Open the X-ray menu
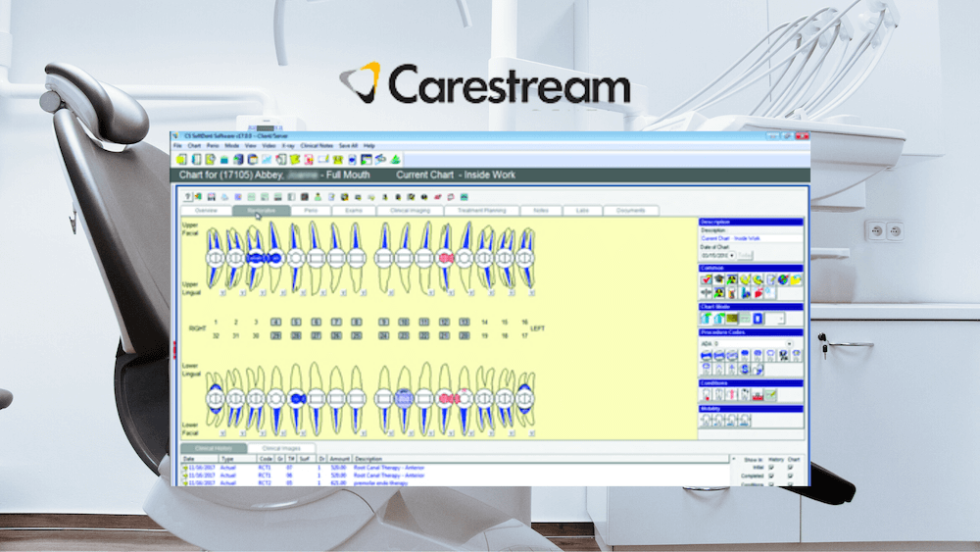 click(288, 146)
